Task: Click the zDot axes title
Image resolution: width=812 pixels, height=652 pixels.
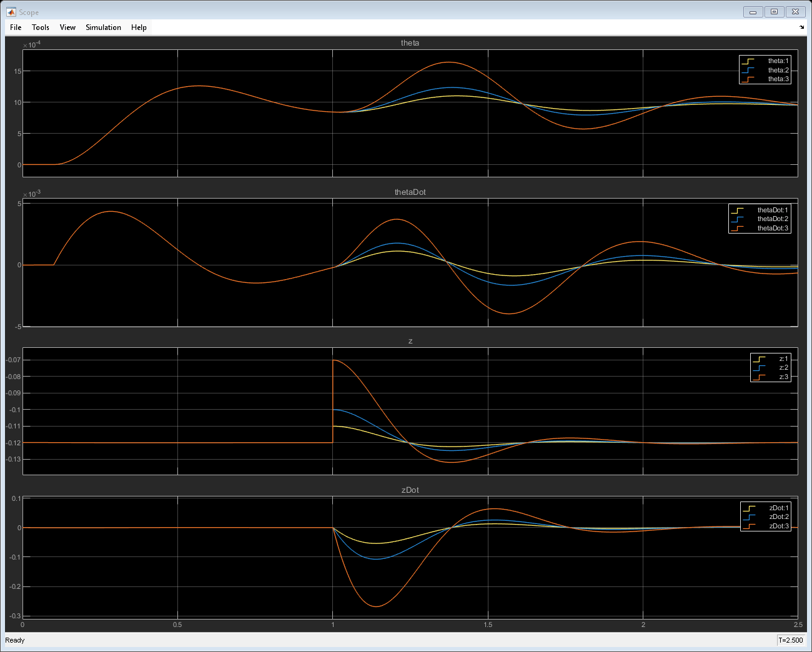Action: (x=410, y=490)
